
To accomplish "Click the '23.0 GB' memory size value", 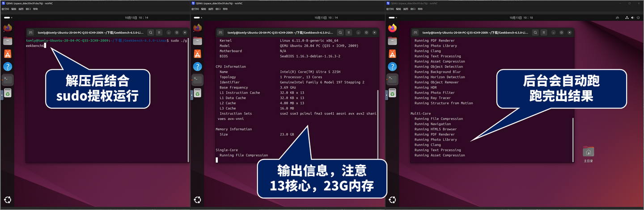I will (x=287, y=134).
